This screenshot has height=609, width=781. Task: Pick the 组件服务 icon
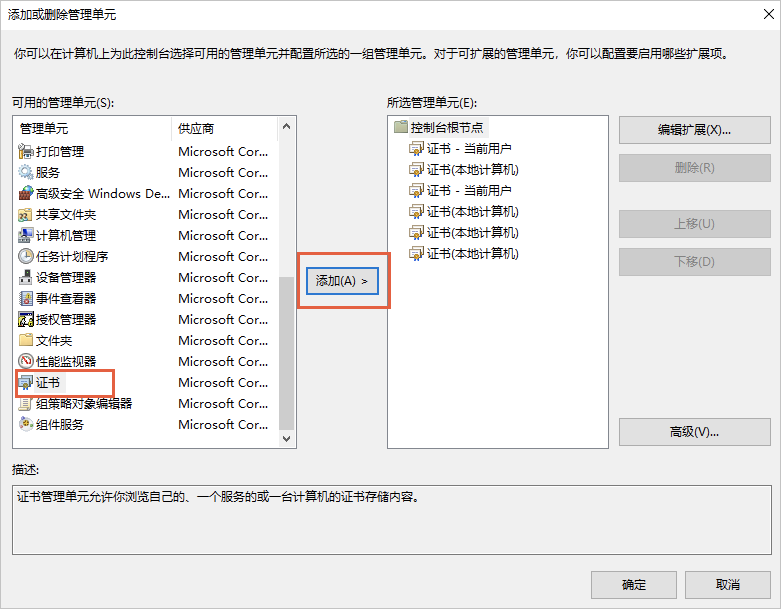[x=26, y=425]
